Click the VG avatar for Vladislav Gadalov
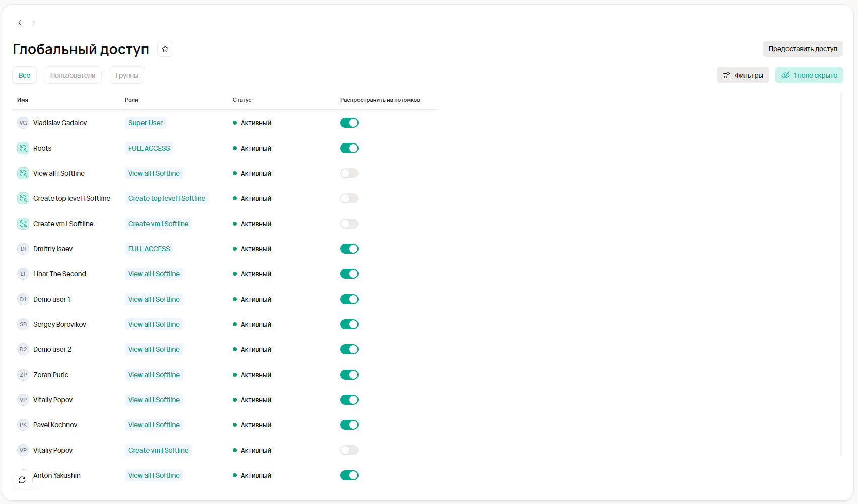This screenshot has width=858, height=504. pyautogui.click(x=23, y=123)
